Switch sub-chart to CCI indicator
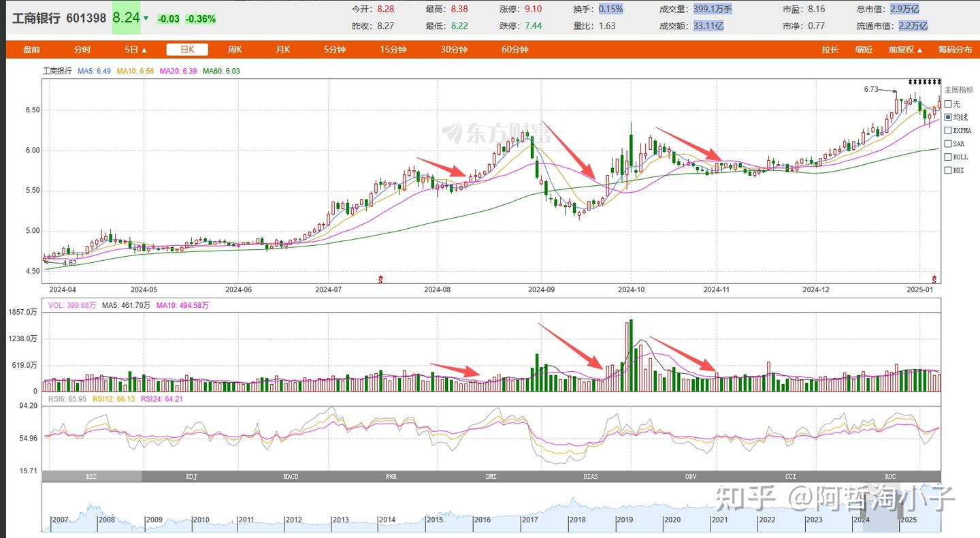Screen dimensions: 980x538 790,477
